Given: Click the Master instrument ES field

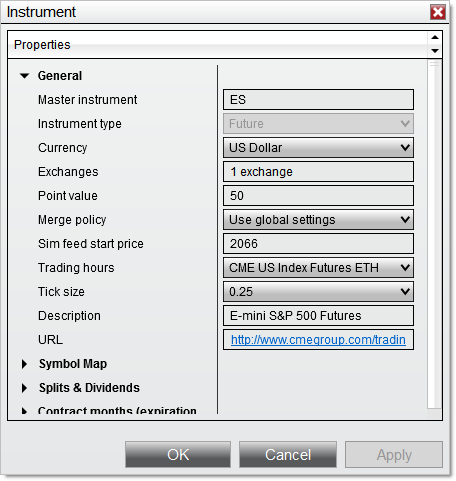Looking at the screenshot, I should (x=318, y=100).
